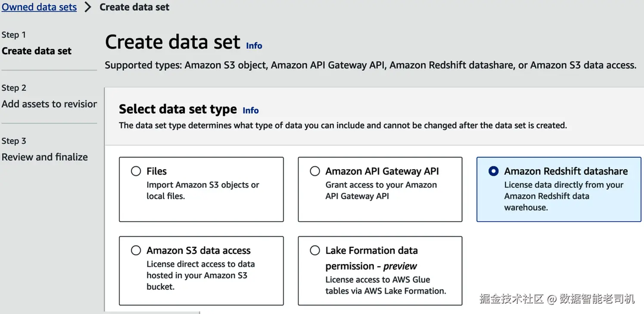Go to Step 1 Create data set
This screenshot has height=314, width=644.
pos(37,51)
